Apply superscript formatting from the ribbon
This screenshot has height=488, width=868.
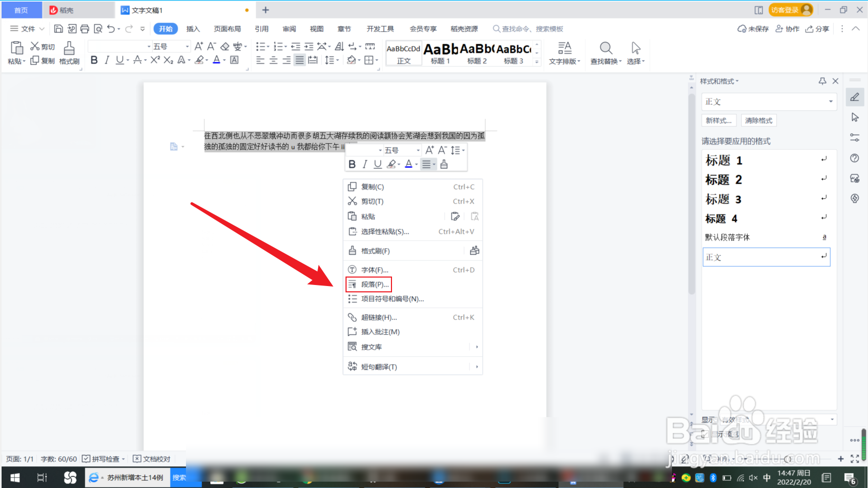point(155,60)
